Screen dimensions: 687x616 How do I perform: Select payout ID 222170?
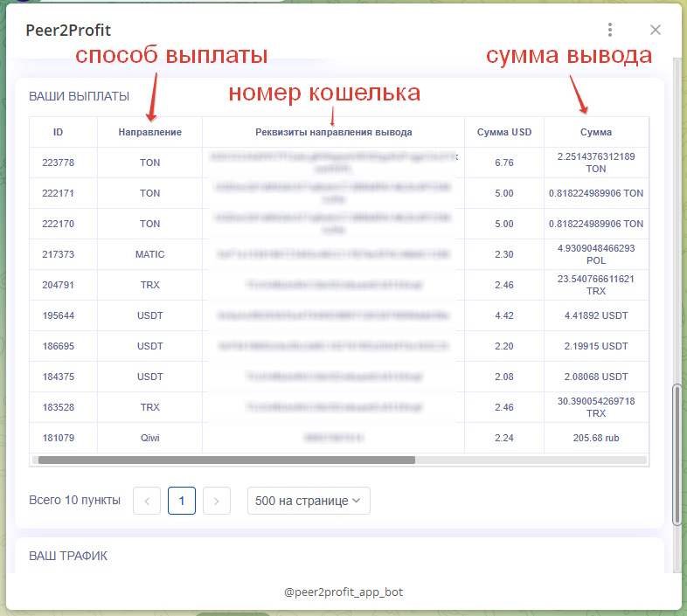click(59, 224)
